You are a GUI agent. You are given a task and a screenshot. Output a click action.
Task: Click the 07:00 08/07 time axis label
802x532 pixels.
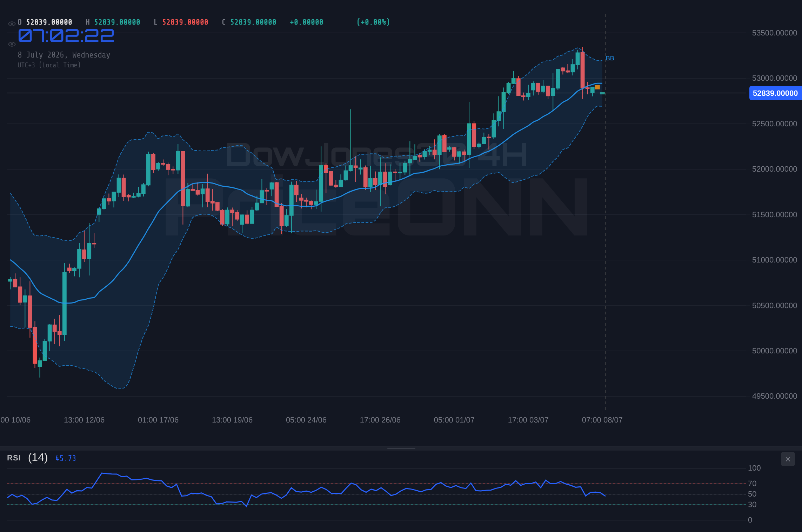[602, 420]
